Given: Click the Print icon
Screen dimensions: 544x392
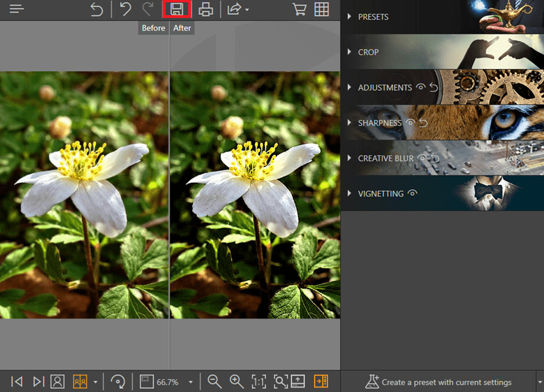Looking at the screenshot, I should click(205, 10).
